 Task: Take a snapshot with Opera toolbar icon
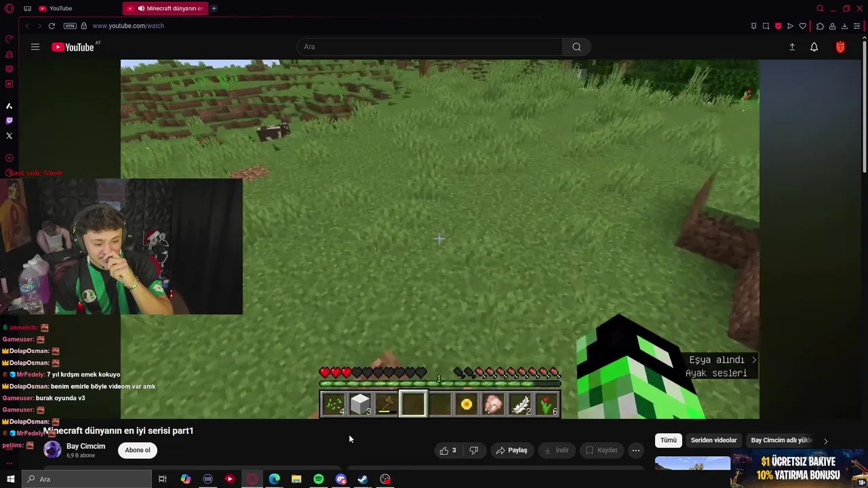click(x=766, y=26)
